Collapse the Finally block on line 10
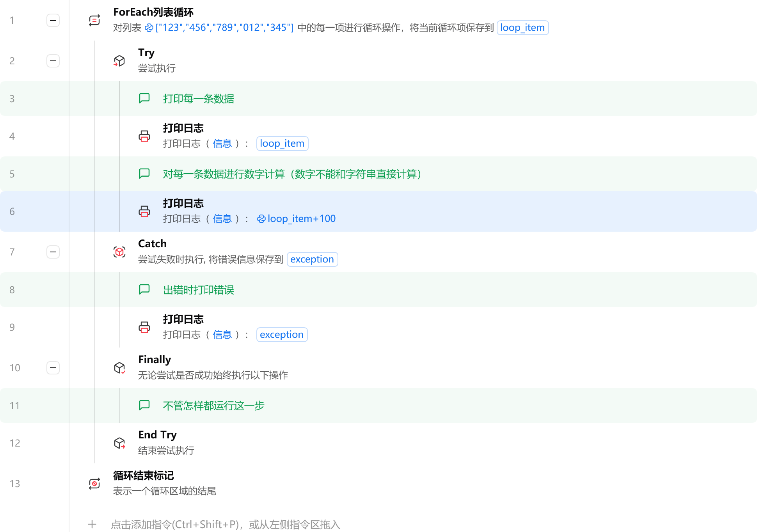The width and height of the screenshot is (757, 532). 53,368
